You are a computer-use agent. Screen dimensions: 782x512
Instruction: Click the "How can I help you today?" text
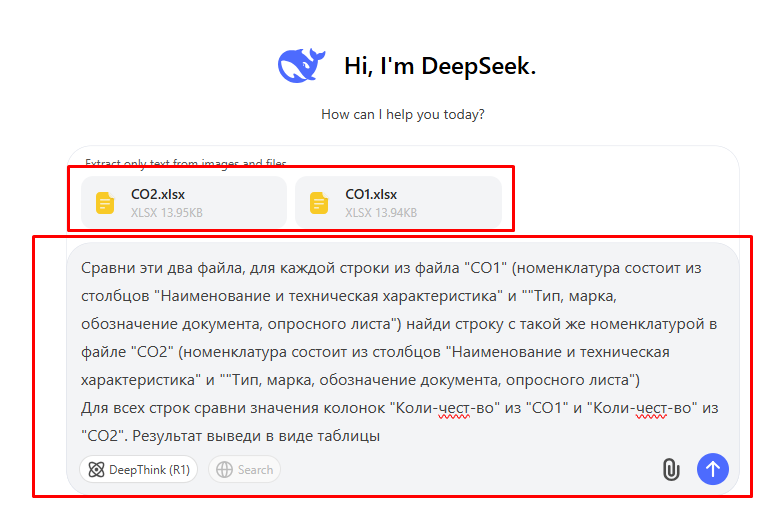[x=403, y=114]
